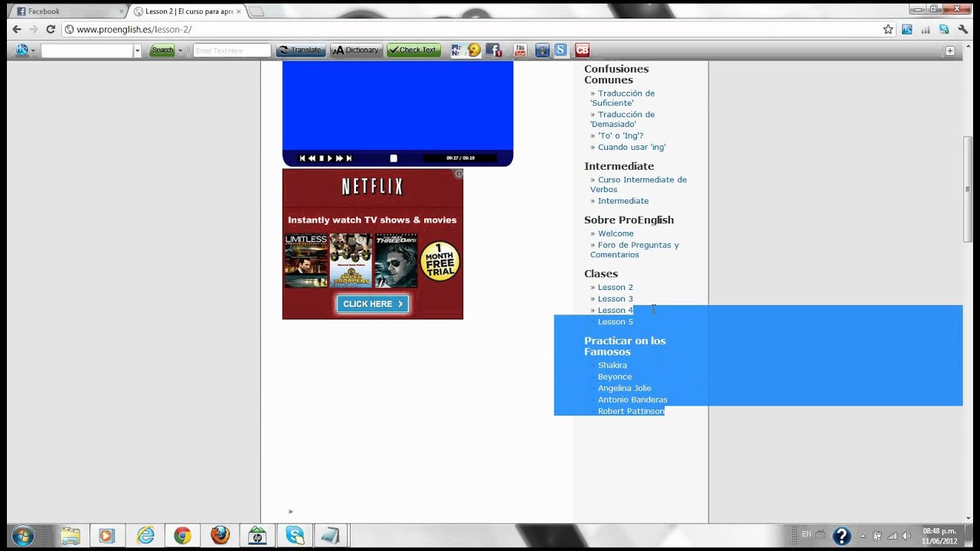
Task: Skip to the video start
Action: 302,158
